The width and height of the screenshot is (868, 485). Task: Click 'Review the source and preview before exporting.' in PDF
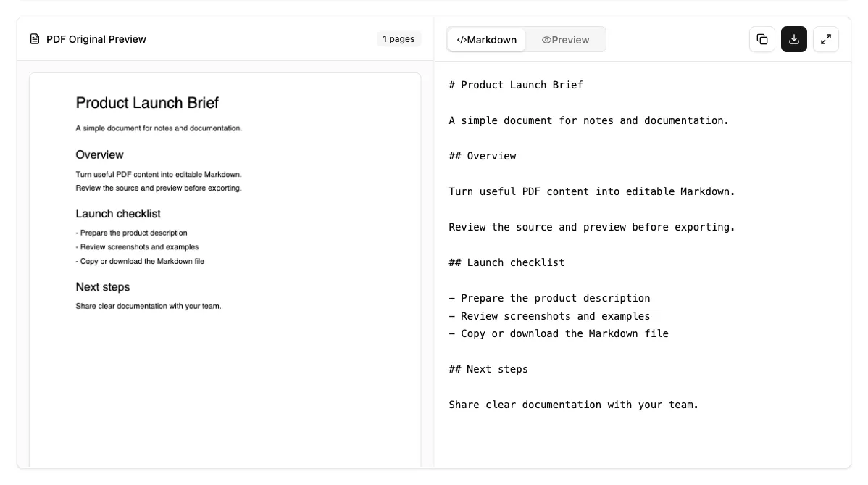pos(159,188)
